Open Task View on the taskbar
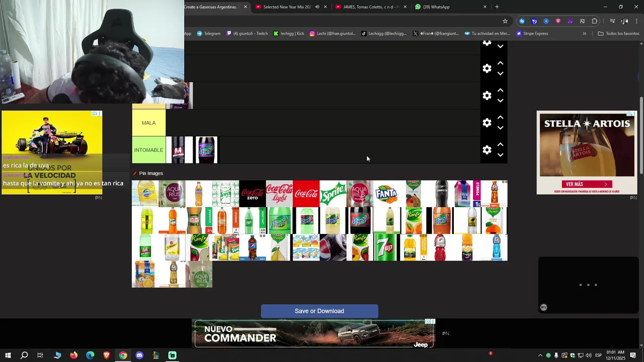644x362 pixels. point(40,355)
